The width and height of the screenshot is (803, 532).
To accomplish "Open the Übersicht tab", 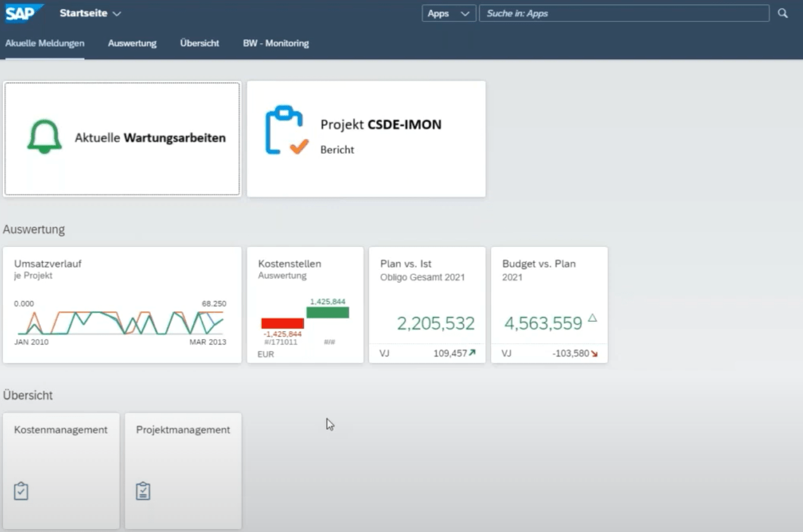I will 199,43.
